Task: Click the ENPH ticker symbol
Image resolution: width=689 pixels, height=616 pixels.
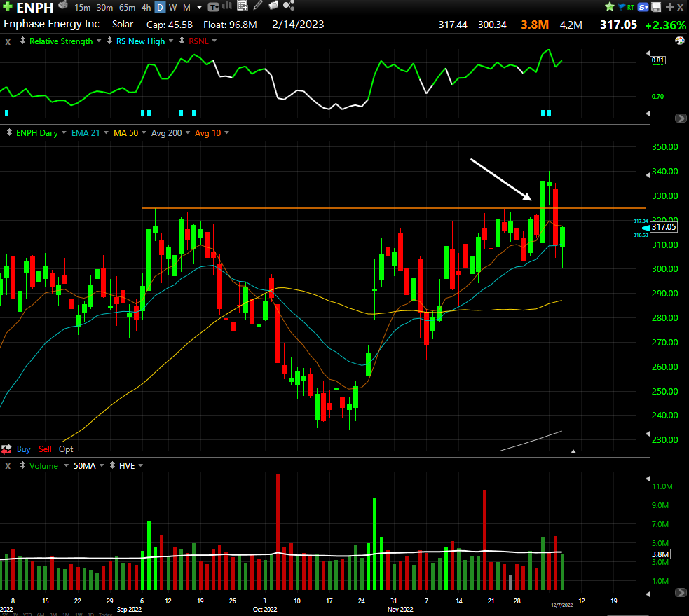Action: click(35, 8)
